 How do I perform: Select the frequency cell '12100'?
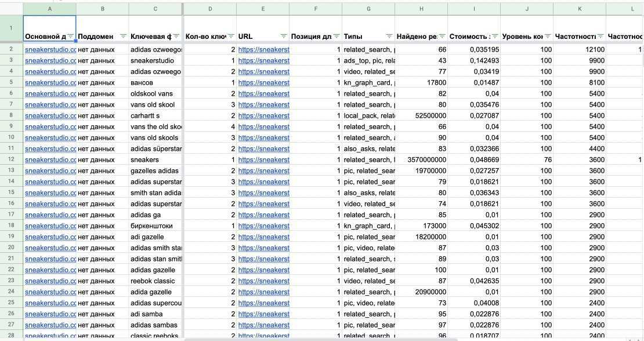[580, 50]
